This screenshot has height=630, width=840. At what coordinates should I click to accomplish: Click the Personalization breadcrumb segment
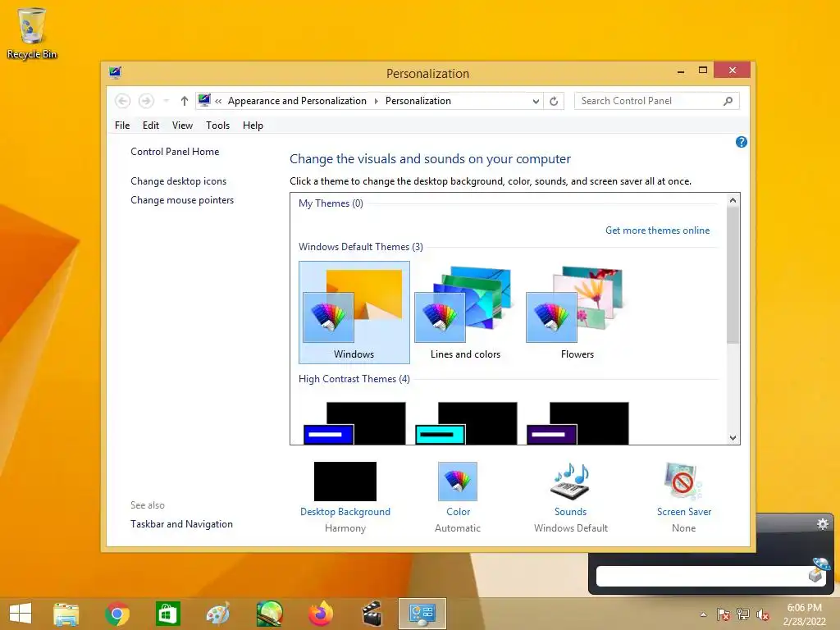point(418,101)
